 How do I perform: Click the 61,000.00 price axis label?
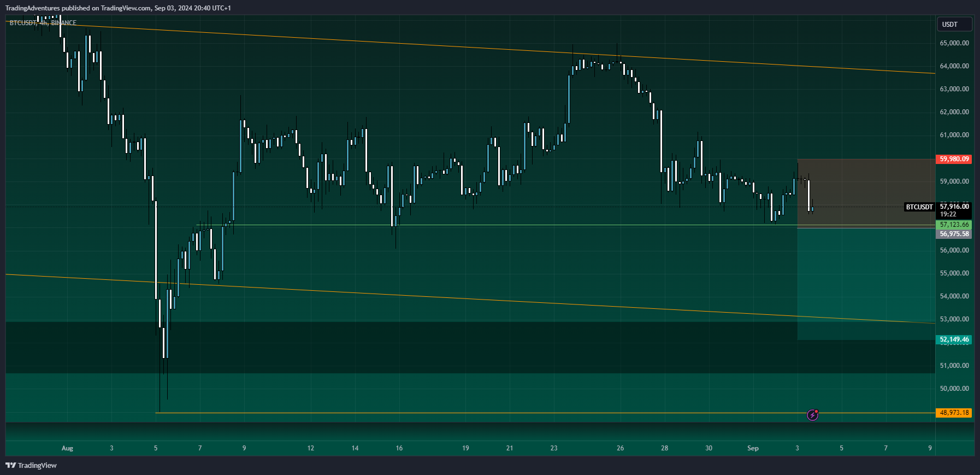coord(954,134)
